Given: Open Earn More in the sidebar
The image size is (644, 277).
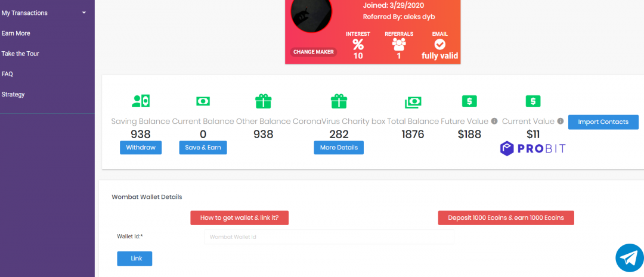Looking at the screenshot, I should pyautogui.click(x=16, y=33).
